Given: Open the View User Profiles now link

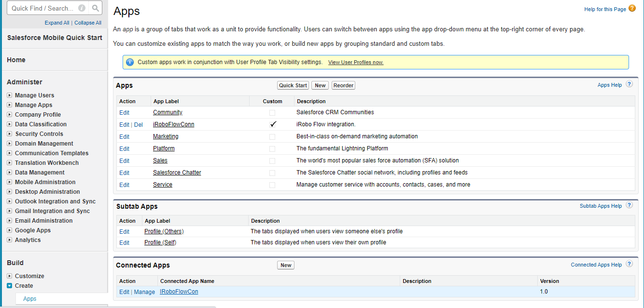Looking at the screenshot, I should [355, 63].
